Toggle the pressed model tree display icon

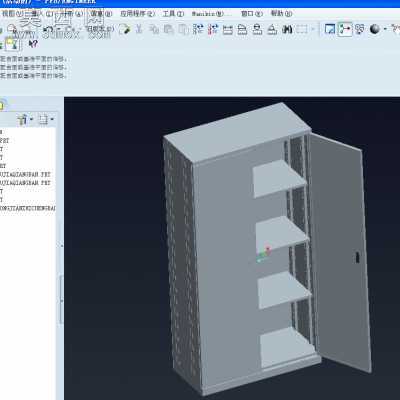345,29
